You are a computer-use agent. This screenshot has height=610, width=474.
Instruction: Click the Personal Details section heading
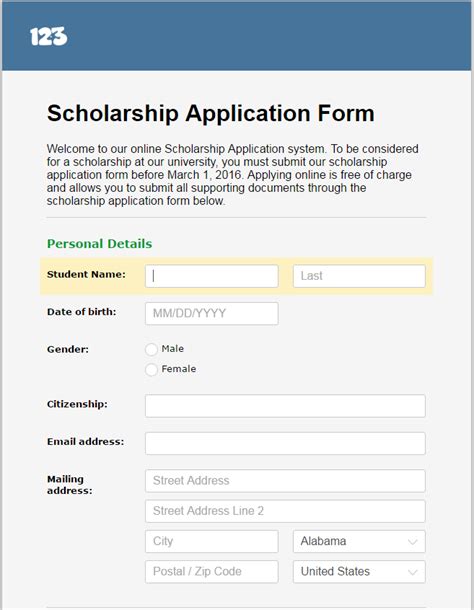100,244
